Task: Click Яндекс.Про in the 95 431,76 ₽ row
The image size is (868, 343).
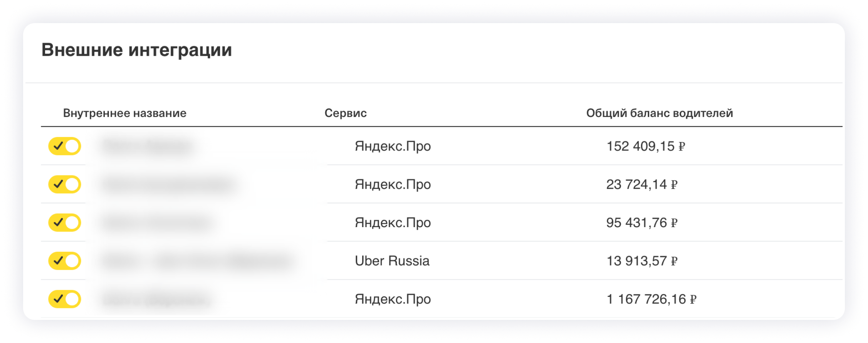Action: click(x=393, y=223)
